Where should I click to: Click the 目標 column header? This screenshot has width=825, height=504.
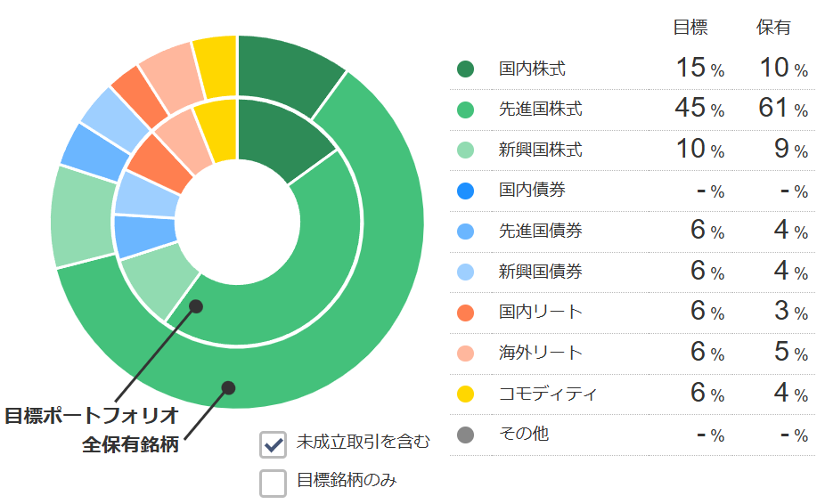pos(690,28)
